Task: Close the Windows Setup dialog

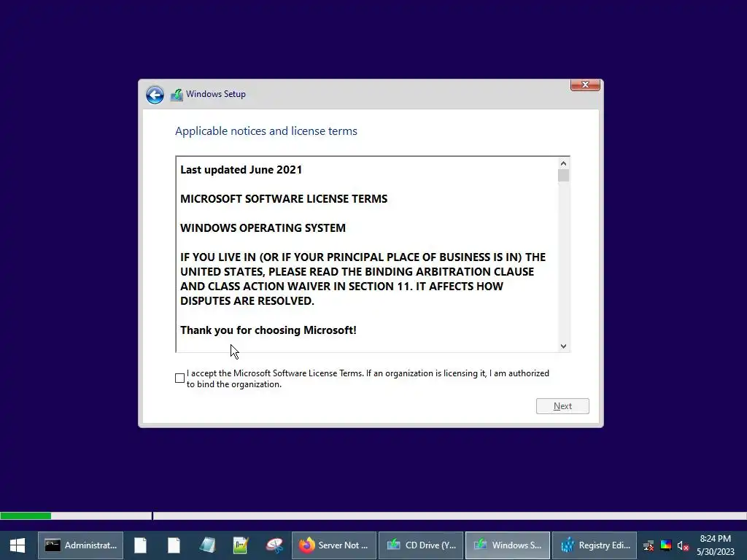Action: [585, 85]
